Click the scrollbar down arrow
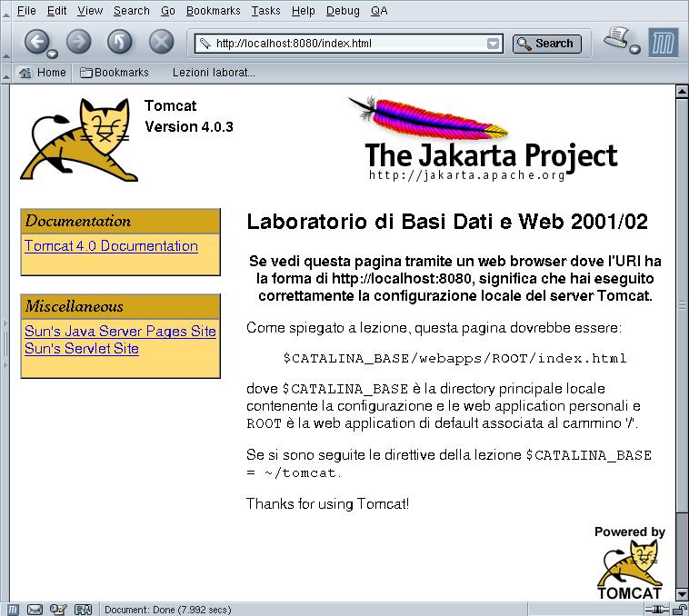Image resolution: width=689 pixels, height=616 pixels. (682, 595)
